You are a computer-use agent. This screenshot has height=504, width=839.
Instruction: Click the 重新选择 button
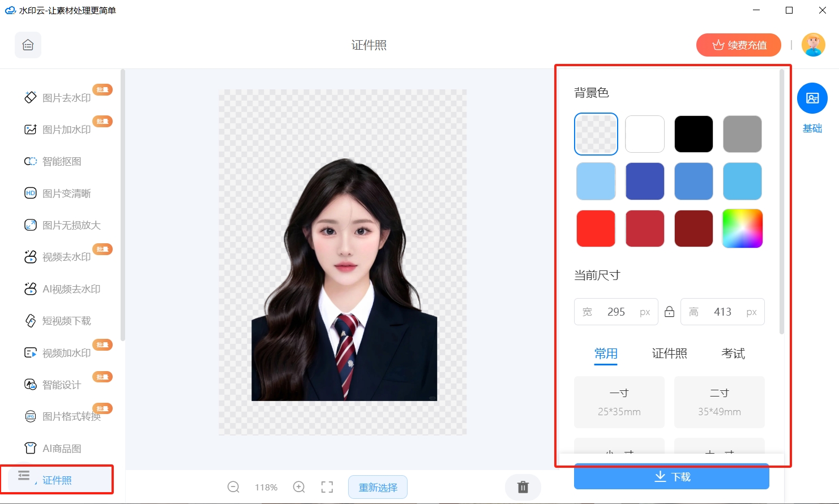[x=378, y=487]
